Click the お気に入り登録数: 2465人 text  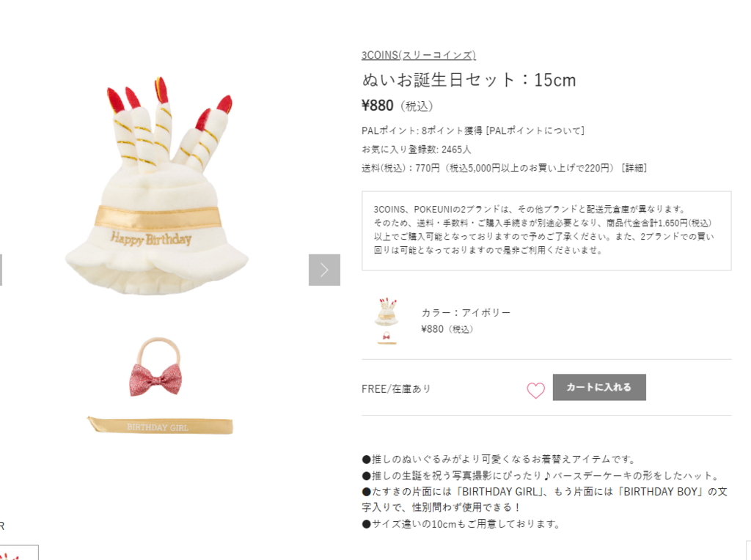tap(417, 150)
